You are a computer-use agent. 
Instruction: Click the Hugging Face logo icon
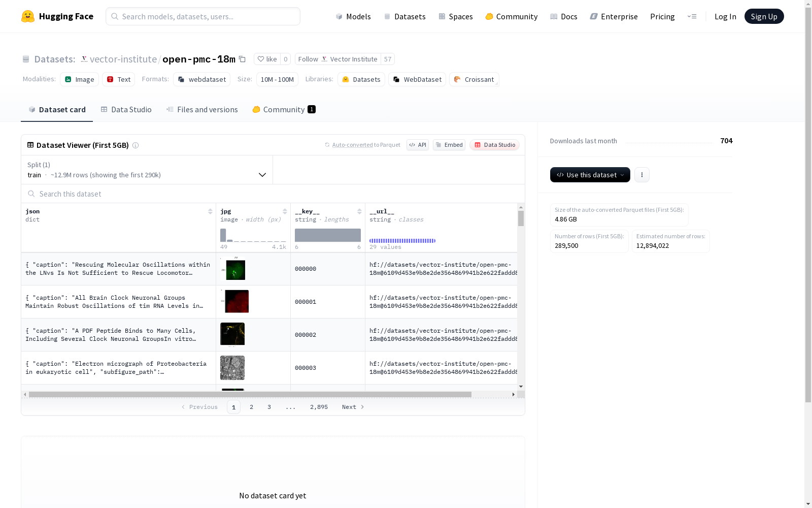[x=28, y=16]
